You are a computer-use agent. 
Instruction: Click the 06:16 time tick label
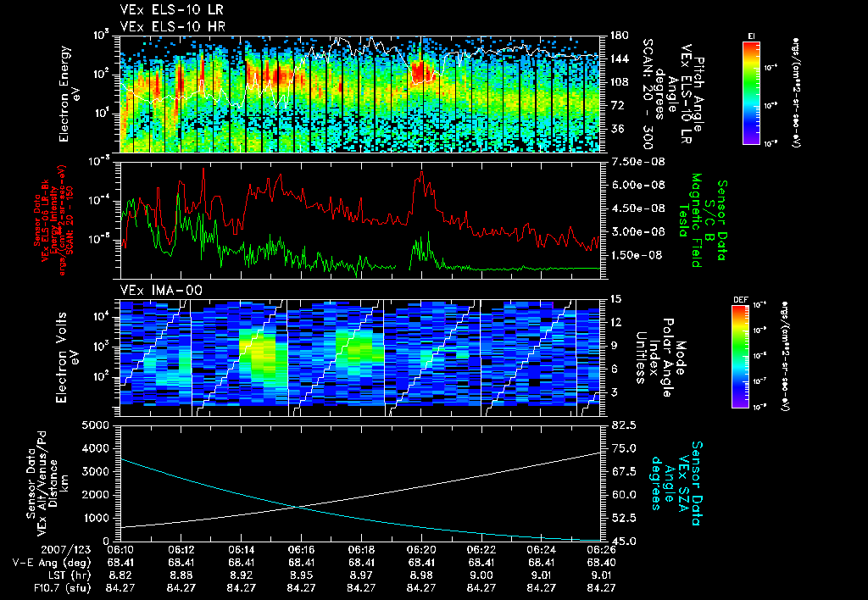tap(301, 550)
